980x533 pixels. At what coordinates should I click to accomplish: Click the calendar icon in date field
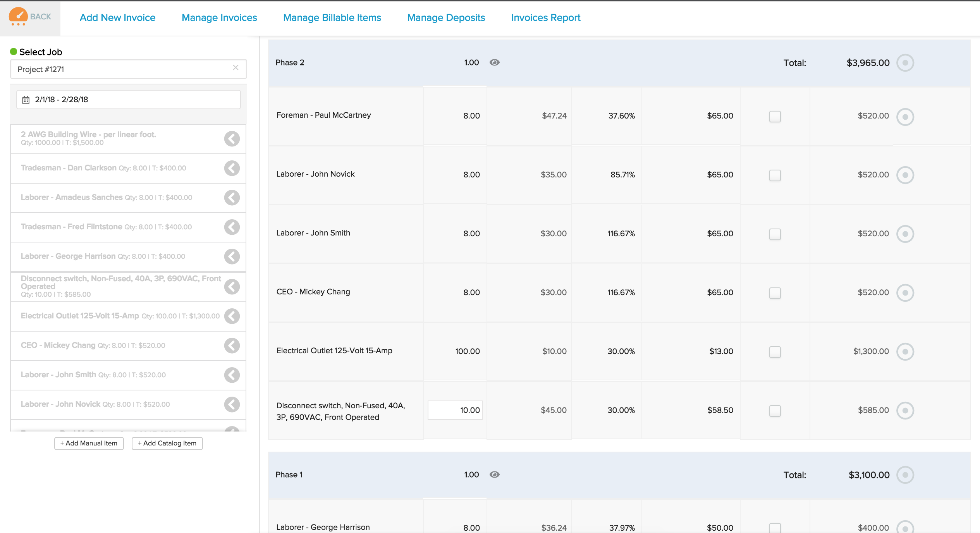tap(26, 100)
